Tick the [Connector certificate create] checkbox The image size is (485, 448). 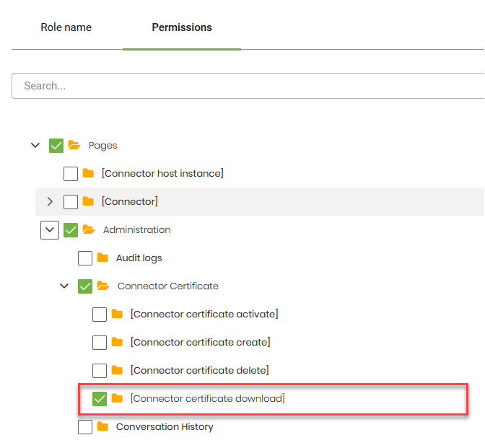pos(100,343)
